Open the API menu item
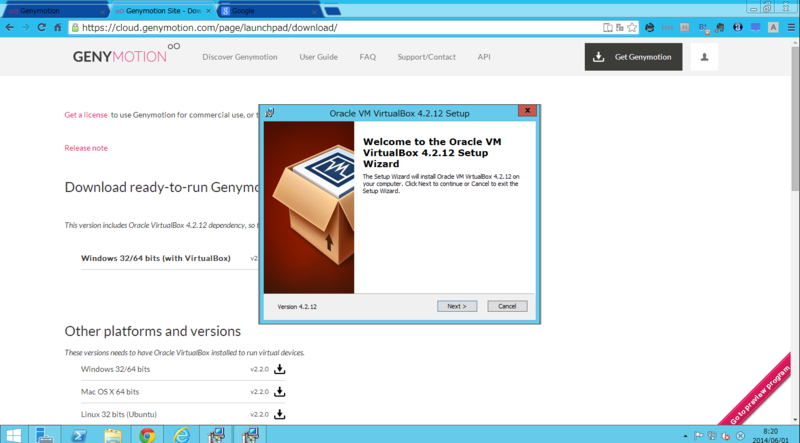Viewport: 800px width, 443px height. pos(484,57)
